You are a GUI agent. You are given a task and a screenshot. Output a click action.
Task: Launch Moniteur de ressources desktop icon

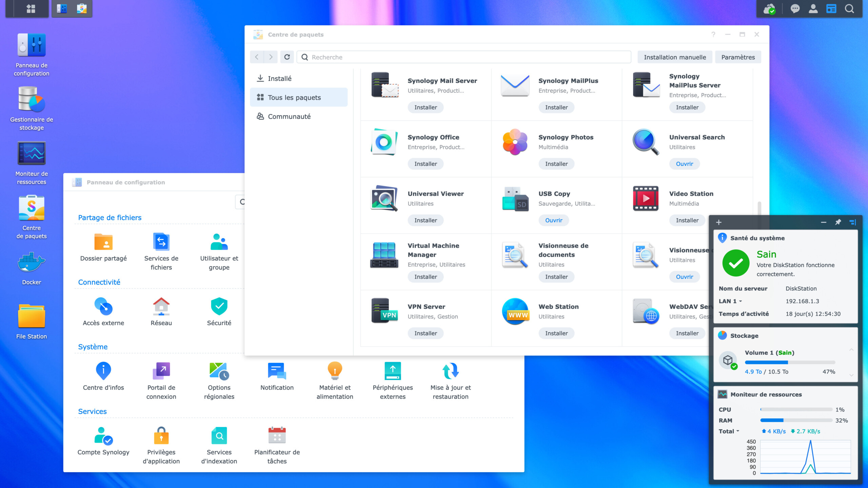click(x=32, y=163)
